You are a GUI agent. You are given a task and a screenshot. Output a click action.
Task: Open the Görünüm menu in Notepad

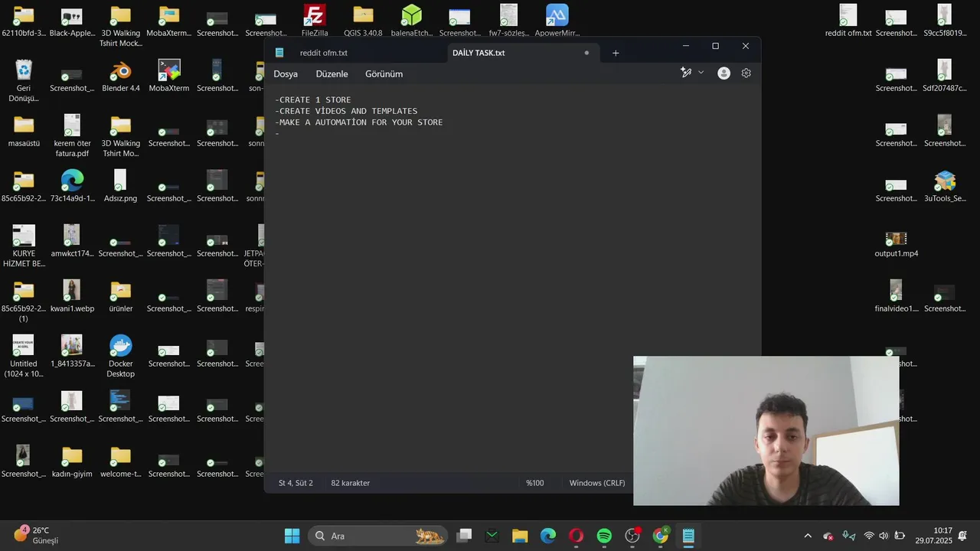384,74
